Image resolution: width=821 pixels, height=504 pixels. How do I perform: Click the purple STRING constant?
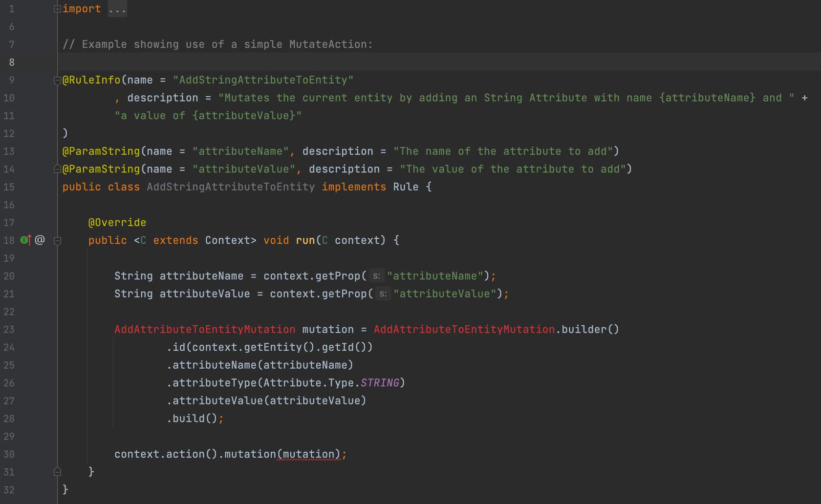pyautogui.click(x=380, y=383)
